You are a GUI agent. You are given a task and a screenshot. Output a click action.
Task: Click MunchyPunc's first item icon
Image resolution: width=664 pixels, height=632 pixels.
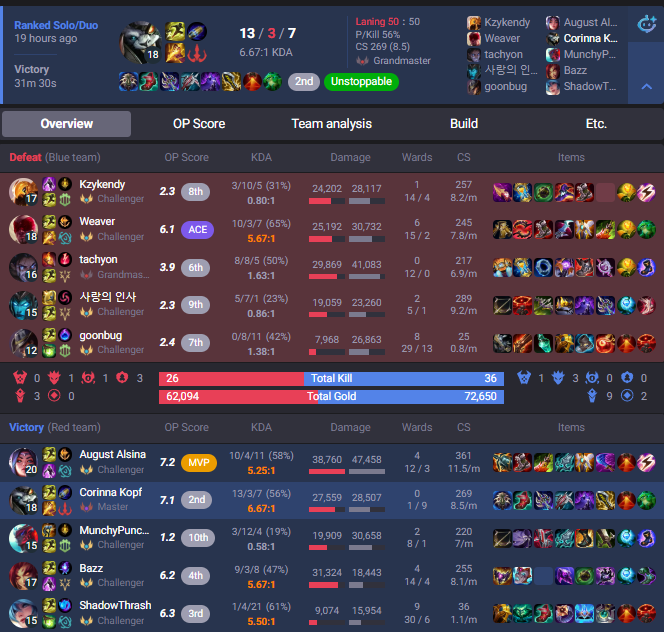(502, 538)
